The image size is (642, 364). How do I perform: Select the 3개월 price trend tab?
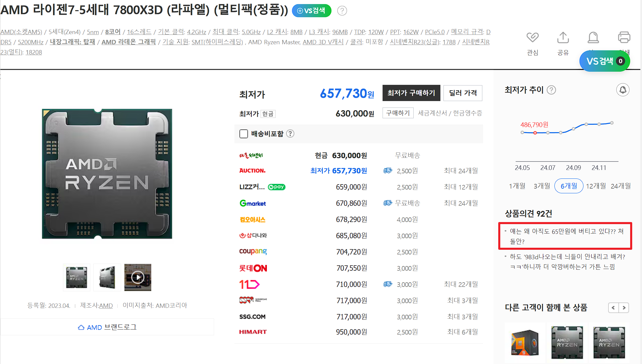coord(542,186)
